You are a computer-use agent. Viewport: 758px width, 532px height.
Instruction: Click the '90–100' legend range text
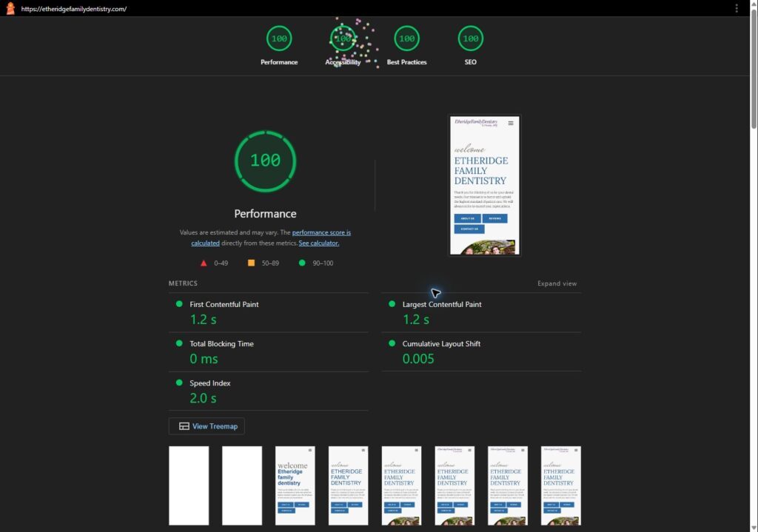tap(323, 263)
